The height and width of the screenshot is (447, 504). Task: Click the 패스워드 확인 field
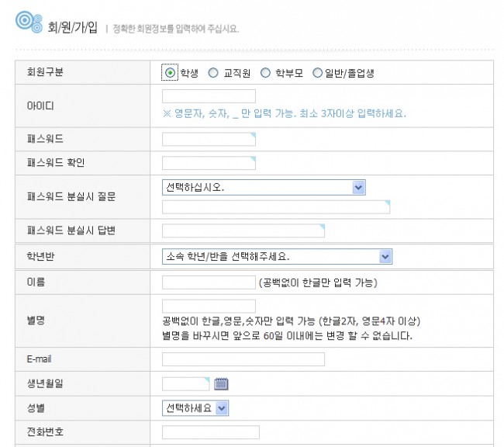coord(209,162)
